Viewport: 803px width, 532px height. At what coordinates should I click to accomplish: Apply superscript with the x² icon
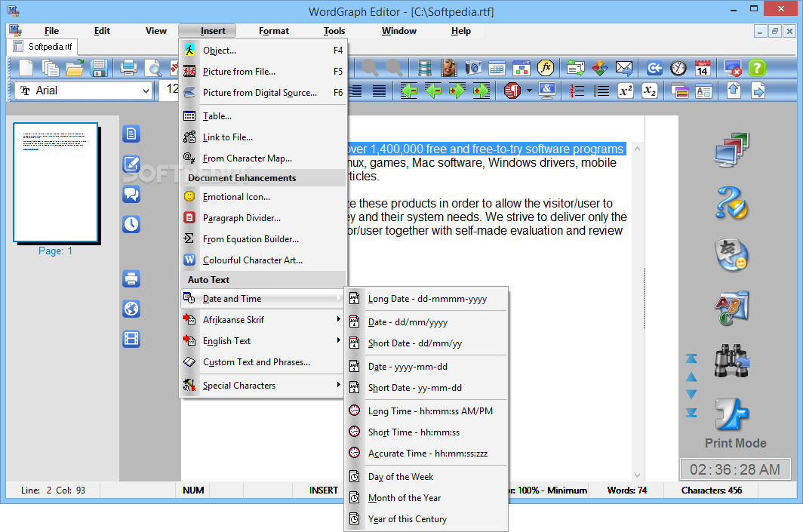click(626, 91)
